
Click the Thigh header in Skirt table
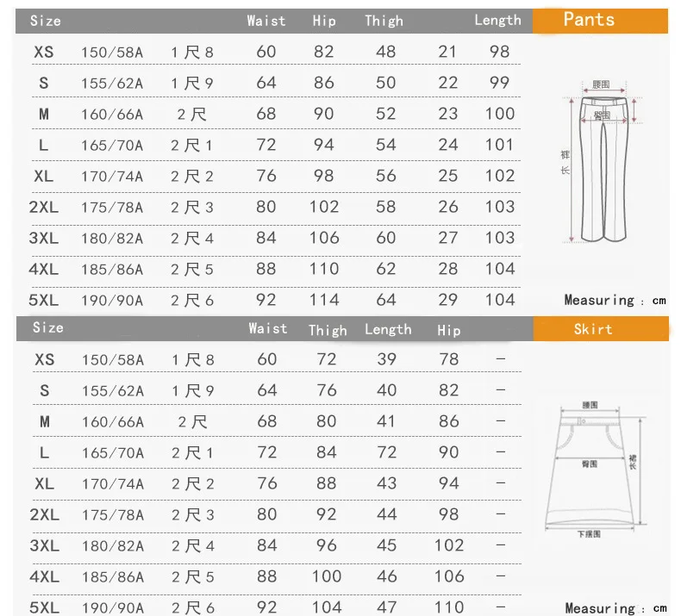pos(328,330)
